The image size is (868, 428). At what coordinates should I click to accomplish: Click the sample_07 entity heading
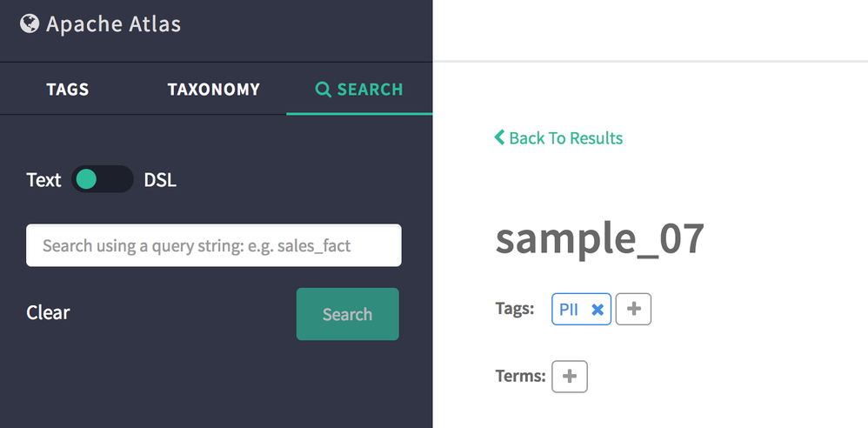600,240
